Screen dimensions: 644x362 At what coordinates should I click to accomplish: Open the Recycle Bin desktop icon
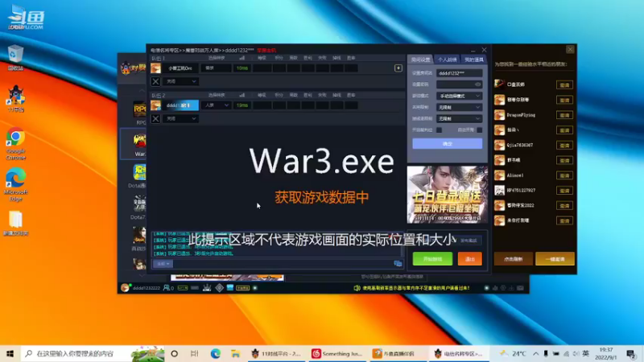tap(15, 58)
